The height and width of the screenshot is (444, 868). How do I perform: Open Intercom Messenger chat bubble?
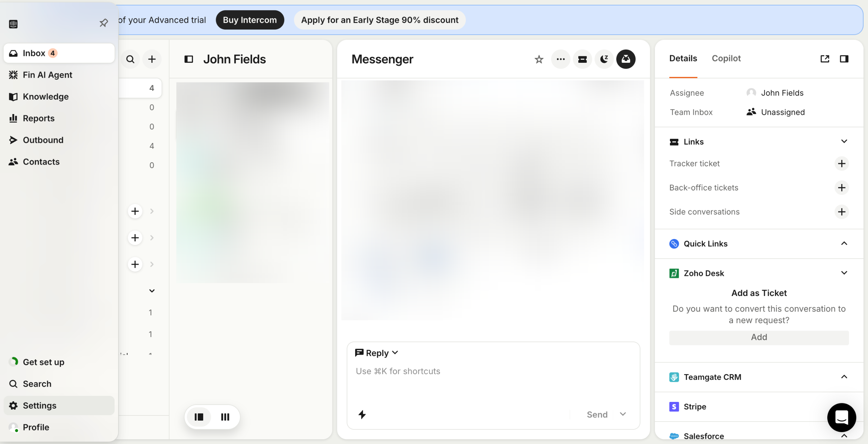[x=841, y=417]
